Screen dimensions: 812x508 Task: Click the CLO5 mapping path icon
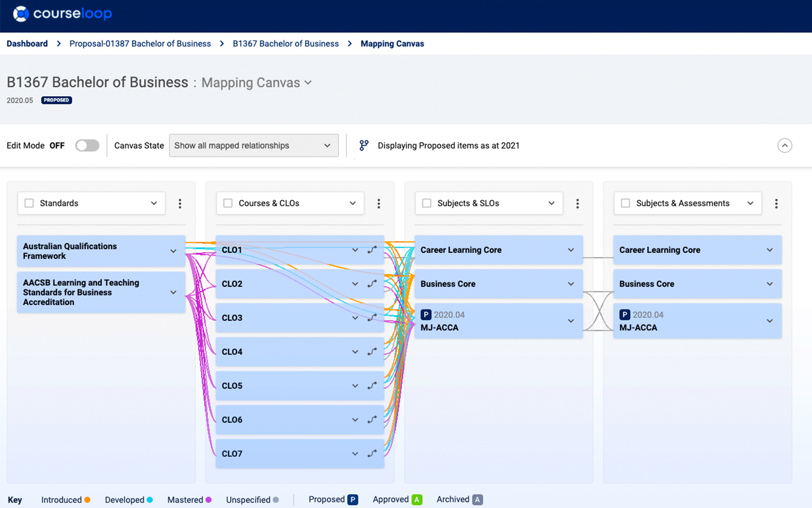(372, 386)
